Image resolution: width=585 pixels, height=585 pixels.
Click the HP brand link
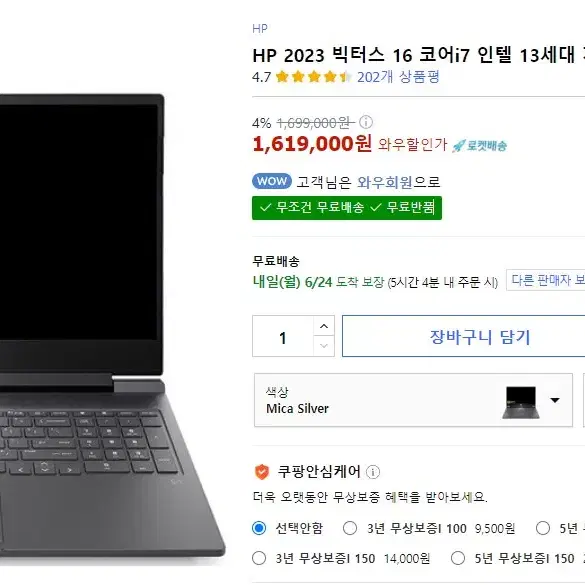[260, 29]
